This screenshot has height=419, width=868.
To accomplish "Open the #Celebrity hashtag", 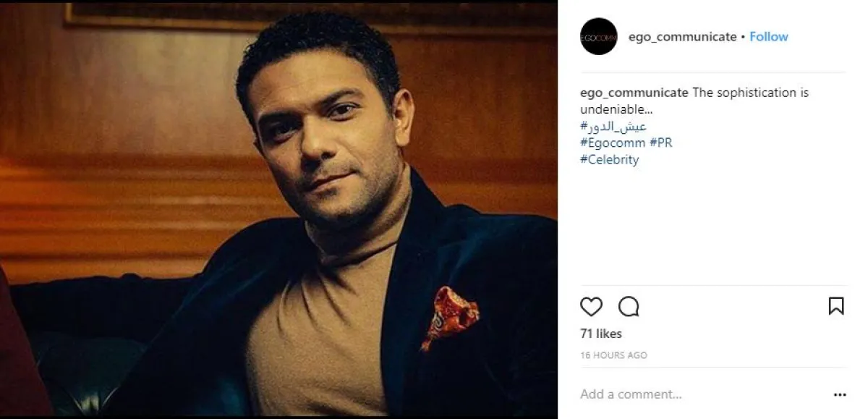I will 609,160.
